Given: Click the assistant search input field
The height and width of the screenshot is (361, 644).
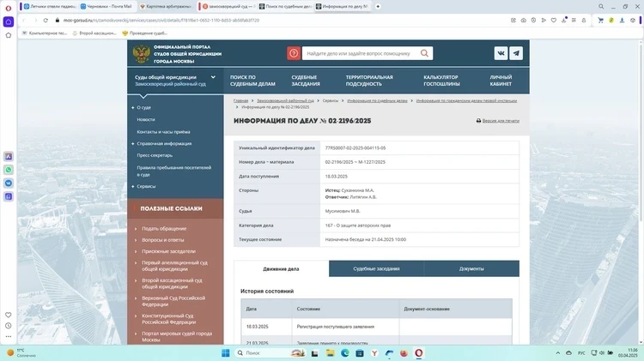Looking at the screenshot, I should click(361, 53).
